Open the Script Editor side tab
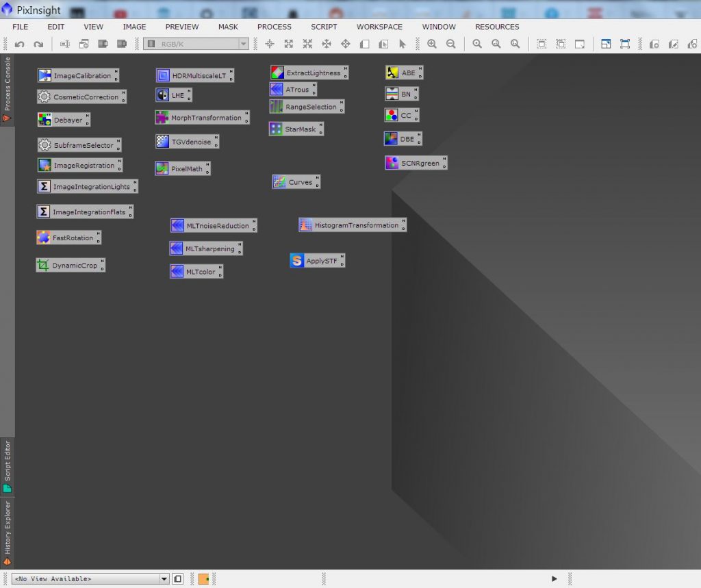The height and width of the screenshot is (588, 701). click(x=8, y=465)
